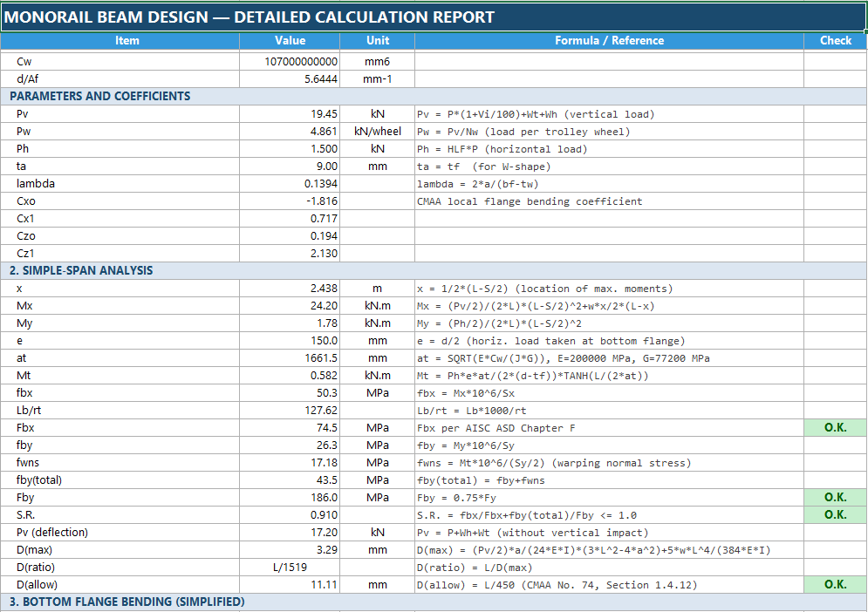The height and width of the screenshot is (612, 868).
Task: Click the O.K. check cell in Fby row
Action: 836,498
